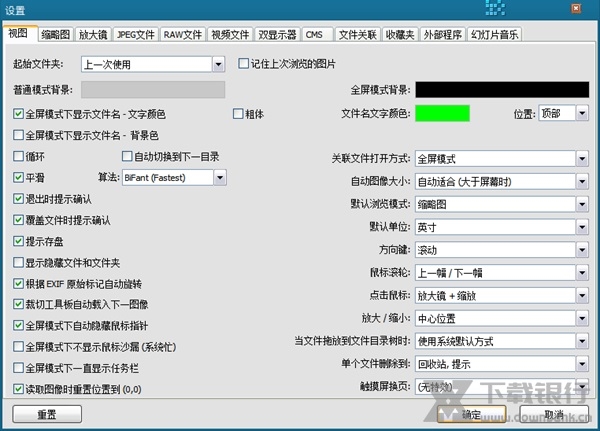600x431 pixels.
Task: Open the 视频文件 tab
Action: [230, 35]
